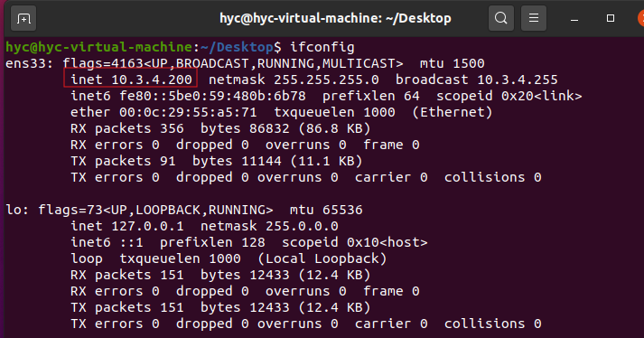The image size is (644, 338).
Task: Click the (Local Loopback) text
Action: point(322,258)
